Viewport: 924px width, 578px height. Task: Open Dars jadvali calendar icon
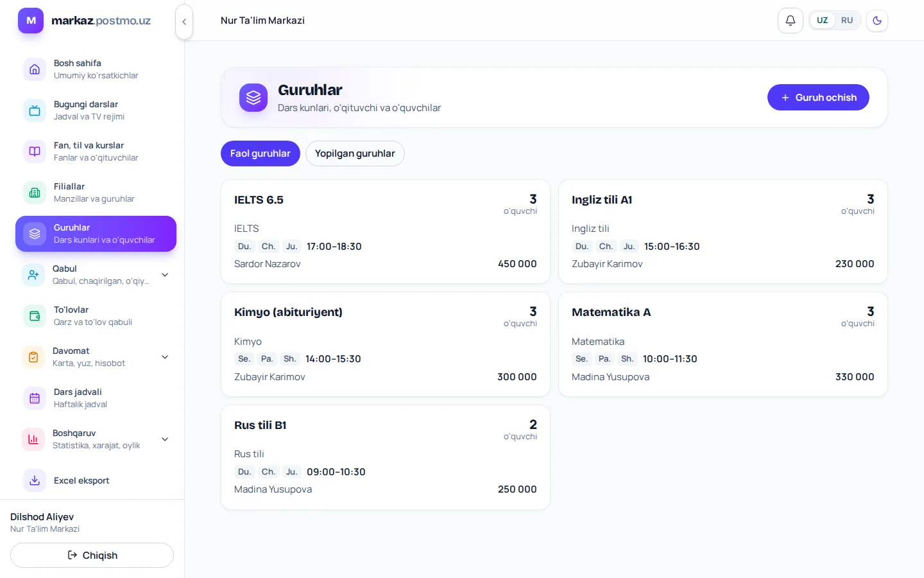pos(35,398)
